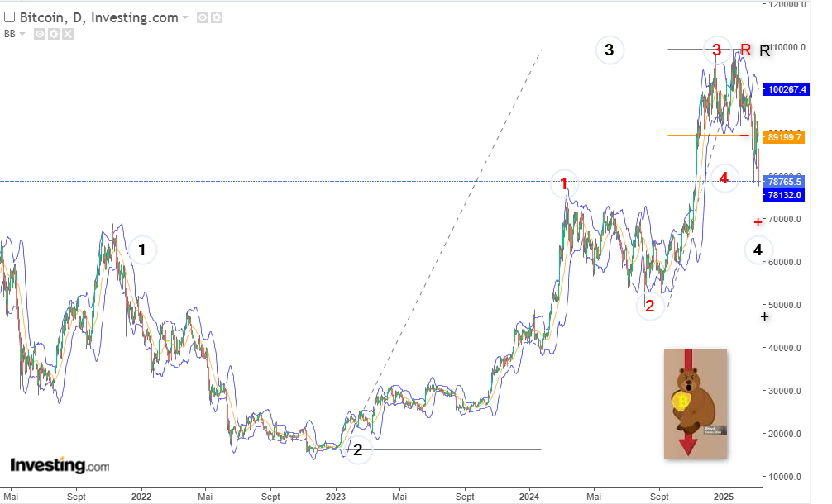Select black circled wave label 4
This screenshot has height=504, width=832.
point(758,250)
